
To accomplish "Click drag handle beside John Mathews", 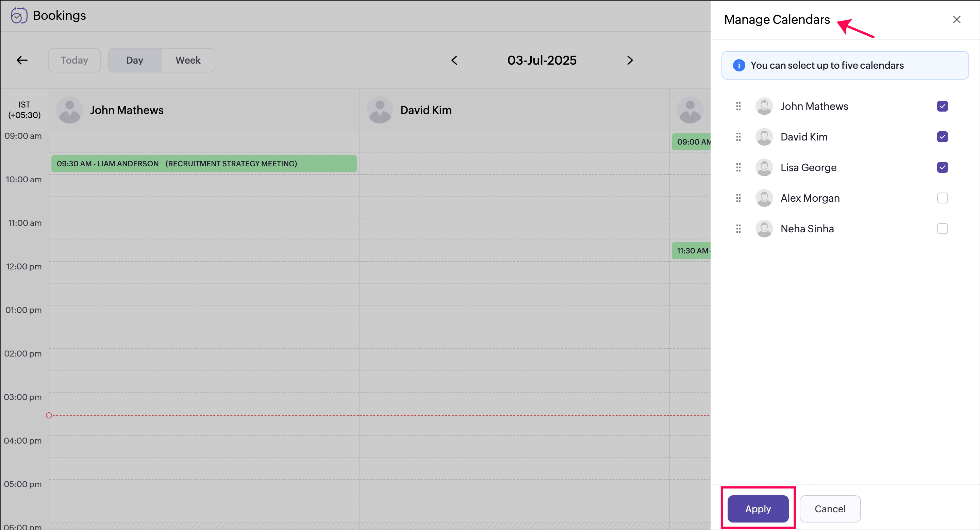I will pyautogui.click(x=738, y=106).
